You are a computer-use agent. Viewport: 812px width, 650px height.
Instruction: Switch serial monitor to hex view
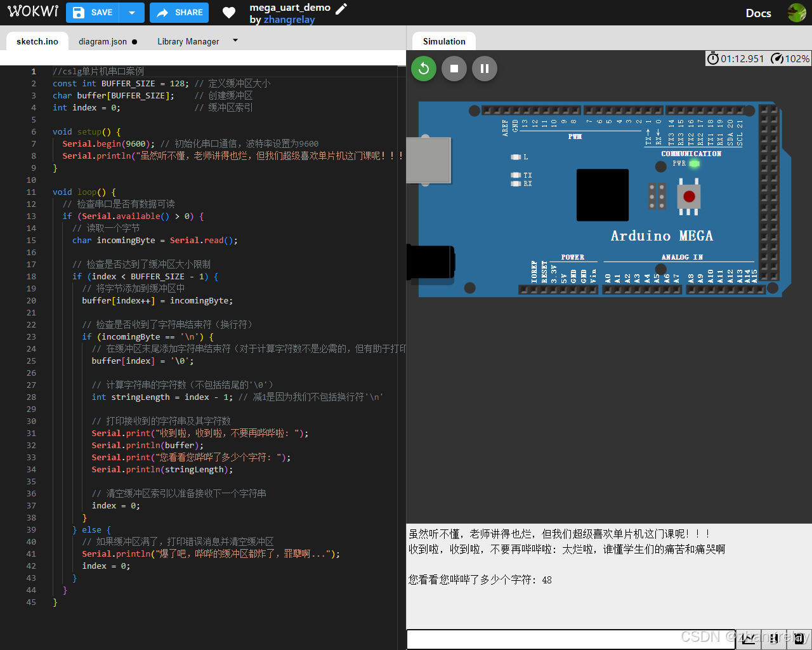pyautogui.click(x=774, y=639)
